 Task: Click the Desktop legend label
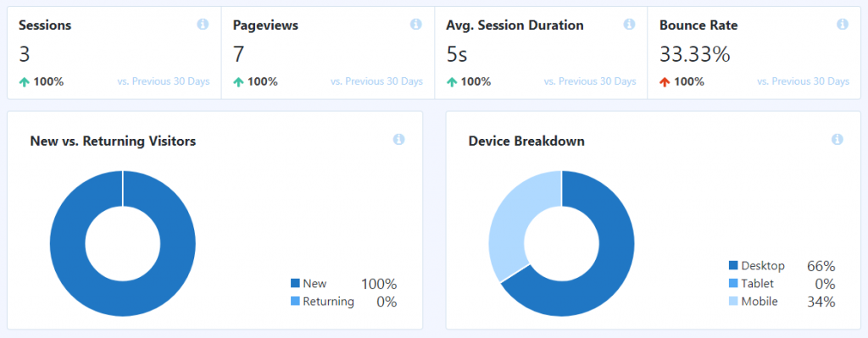click(763, 266)
